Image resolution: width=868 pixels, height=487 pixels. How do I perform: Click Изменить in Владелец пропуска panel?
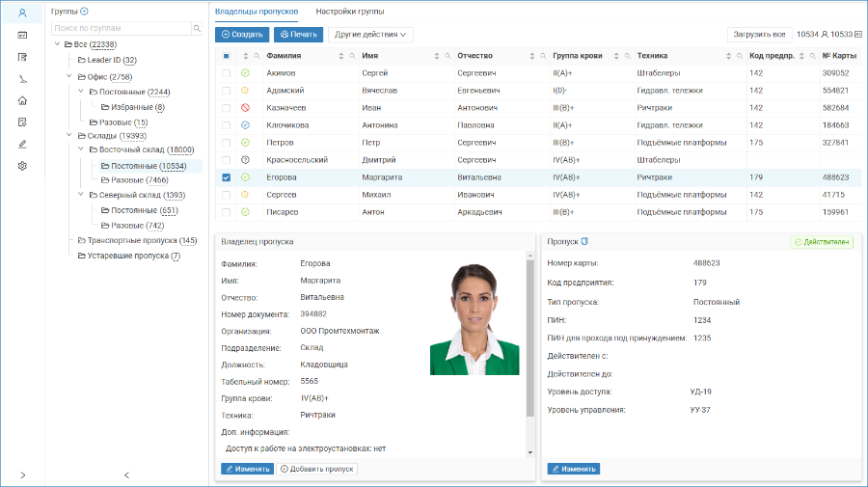pyautogui.click(x=248, y=469)
